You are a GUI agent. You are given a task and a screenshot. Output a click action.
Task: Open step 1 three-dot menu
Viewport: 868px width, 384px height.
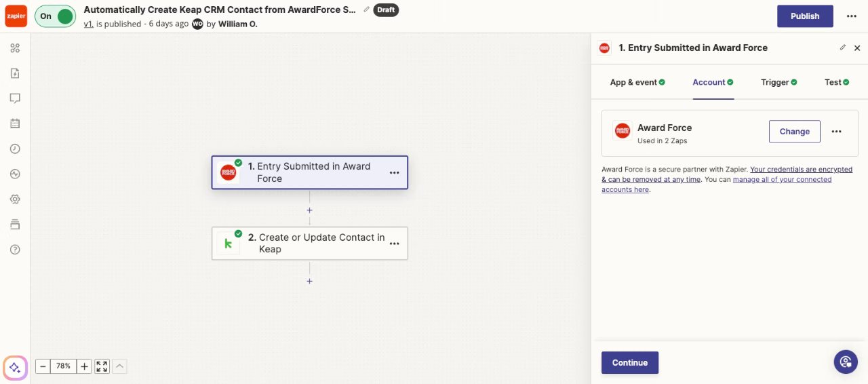pos(394,172)
